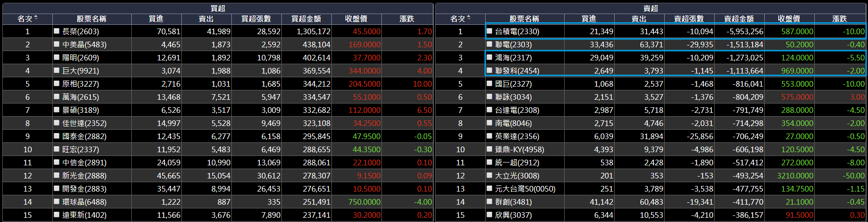
Task: Tick the checkbox for 中美晶(5483)
Action: click(57, 44)
